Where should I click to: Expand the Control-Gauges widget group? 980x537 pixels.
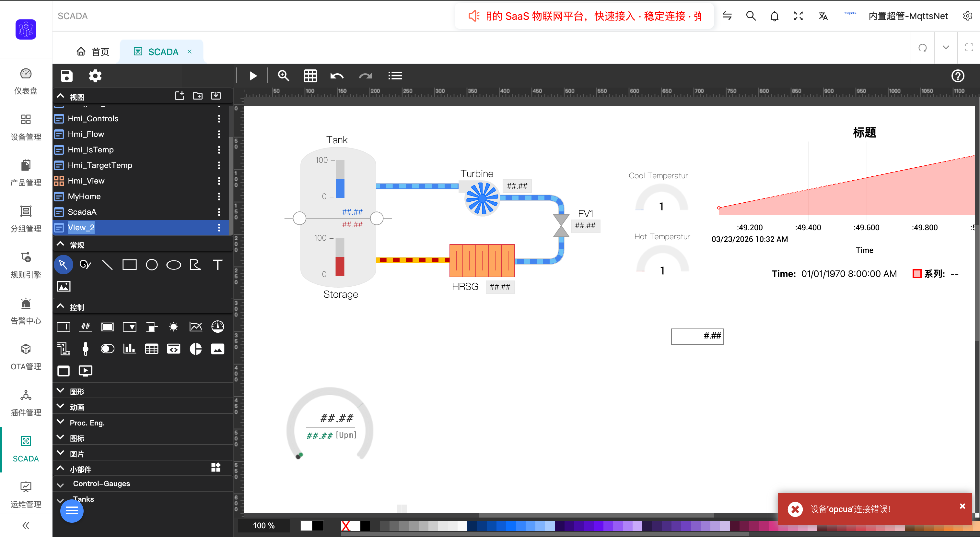point(60,485)
